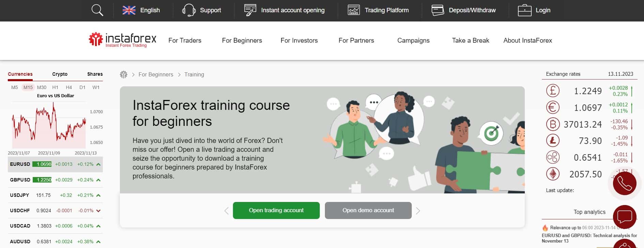The width and height of the screenshot is (644, 248).
Task: Switch to the Crypto tab
Action: click(60, 74)
